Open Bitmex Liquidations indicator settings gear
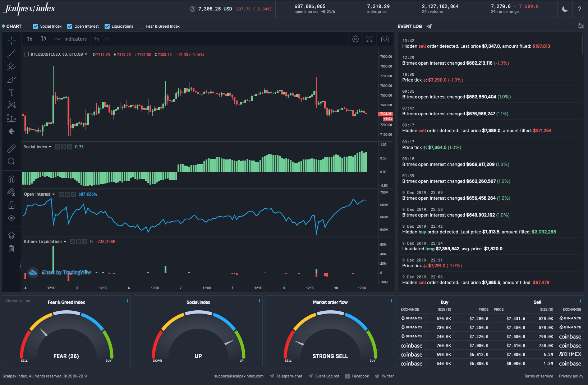 pos(79,242)
